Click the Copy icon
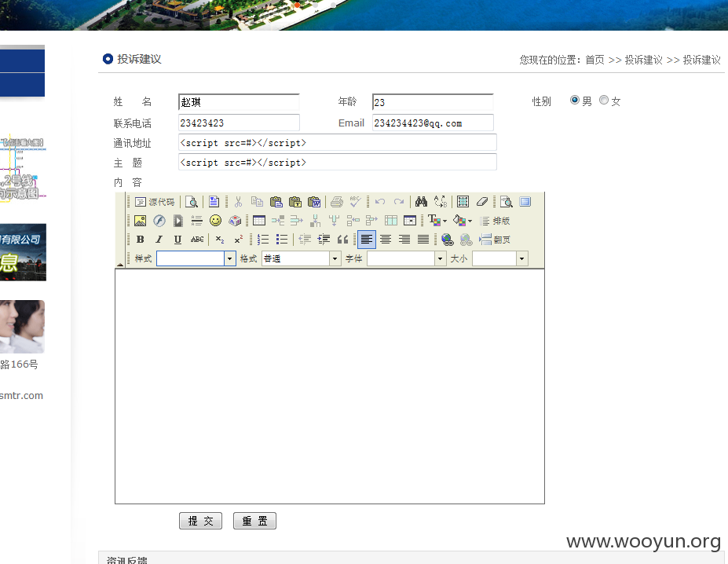Viewport: 728px width, 564px height. (x=257, y=202)
